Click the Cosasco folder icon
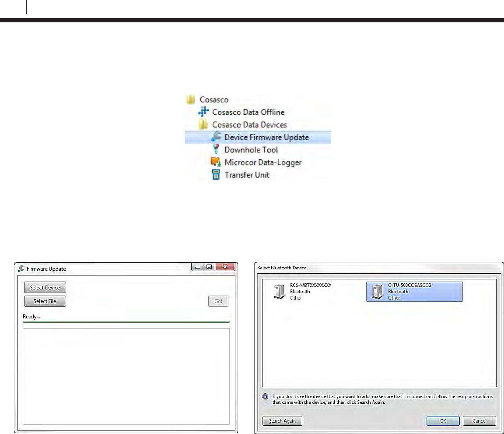The image size is (504, 434). [191, 99]
